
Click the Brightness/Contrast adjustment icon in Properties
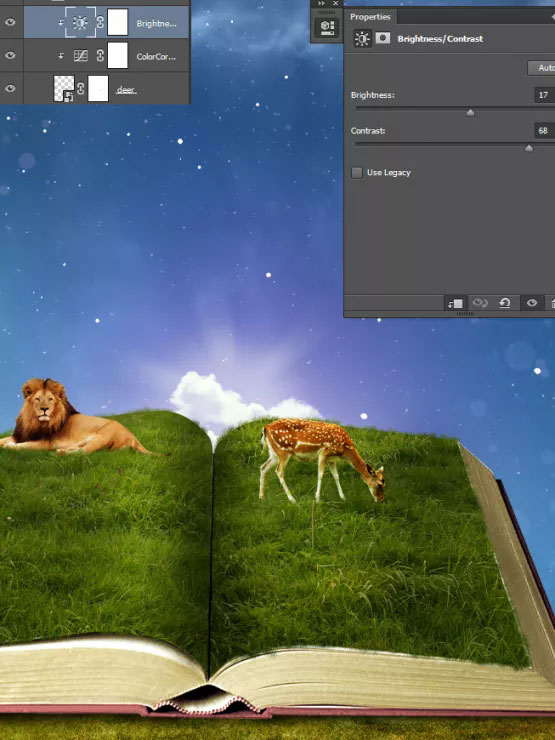362,39
